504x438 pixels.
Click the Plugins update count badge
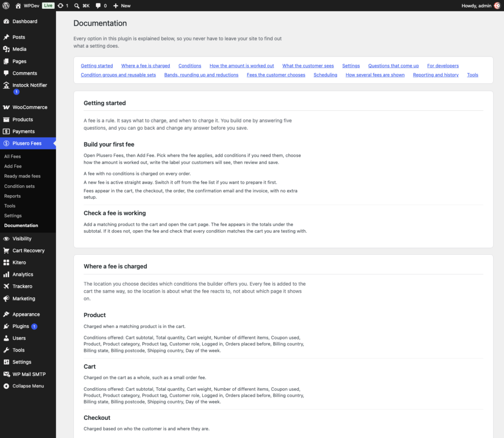click(x=34, y=326)
